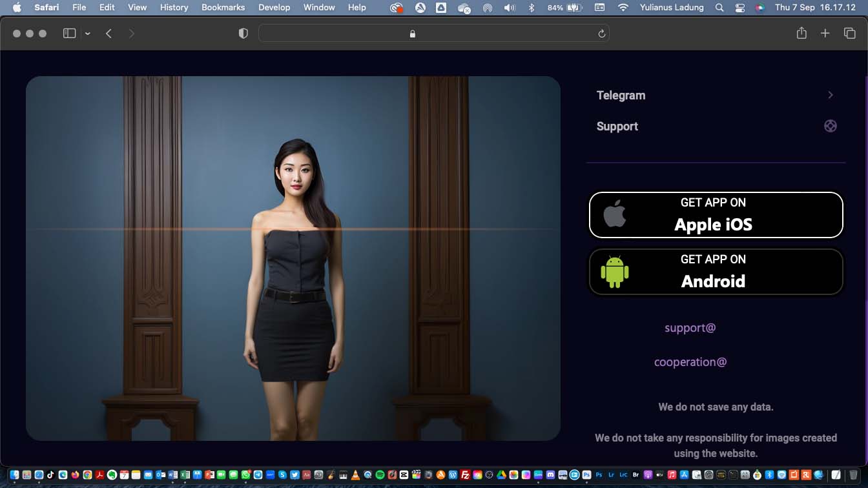Image resolution: width=868 pixels, height=488 pixels.
Task: Open the Share menu in toolbar
Action: pos(801,34)
